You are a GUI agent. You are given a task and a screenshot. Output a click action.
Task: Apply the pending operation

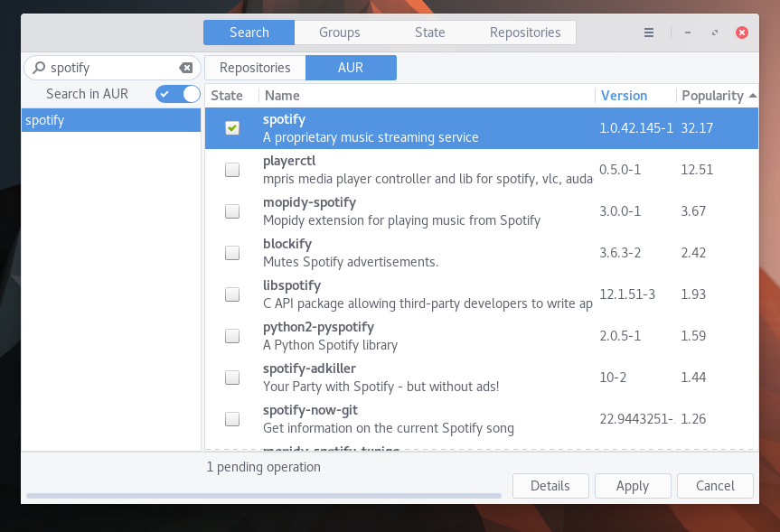633,486
